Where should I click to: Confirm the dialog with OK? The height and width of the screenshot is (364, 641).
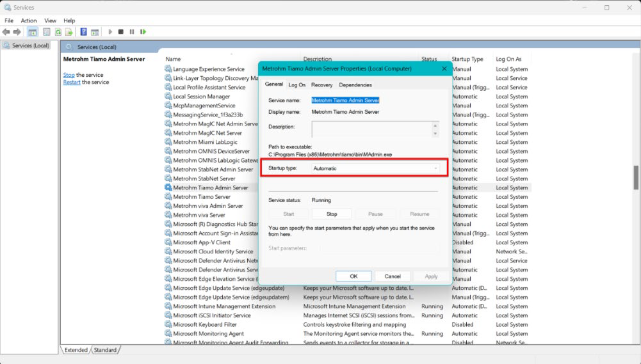353,276
